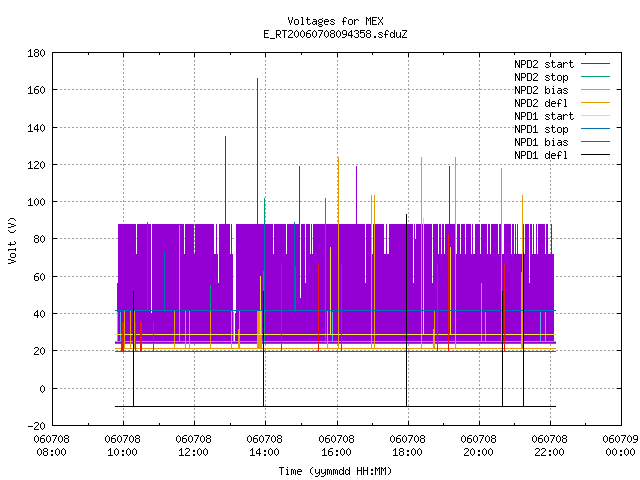This screenshot has height=480, width=640.
Task: Click the light blue spike near 118 V
Action: (x=502, y=196)
